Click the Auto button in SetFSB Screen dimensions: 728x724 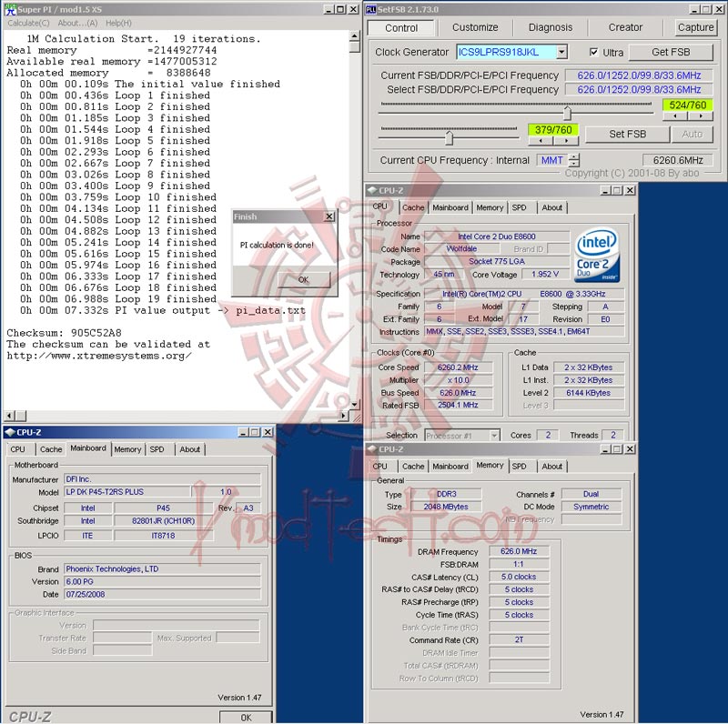[692, 134]
